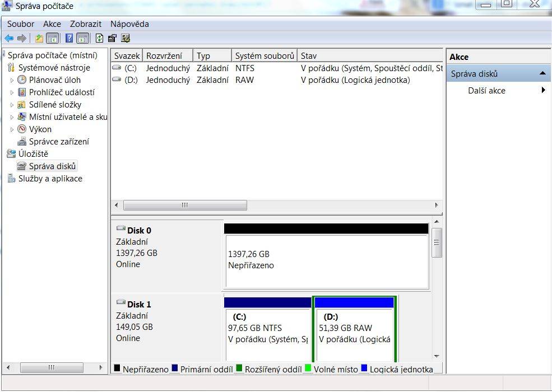Screen dimensions: 552x392
Task: Select the (C:) volume row in list
Action: click(x=277, y=68)
